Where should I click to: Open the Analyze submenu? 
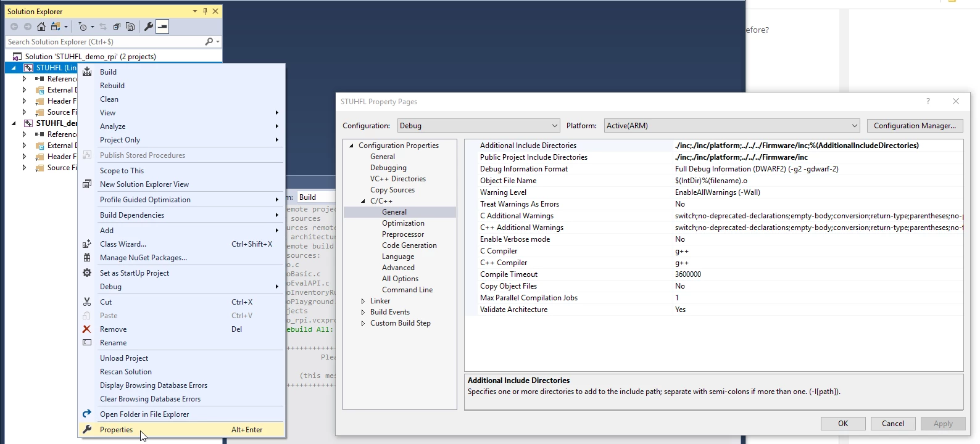[181, 126]
